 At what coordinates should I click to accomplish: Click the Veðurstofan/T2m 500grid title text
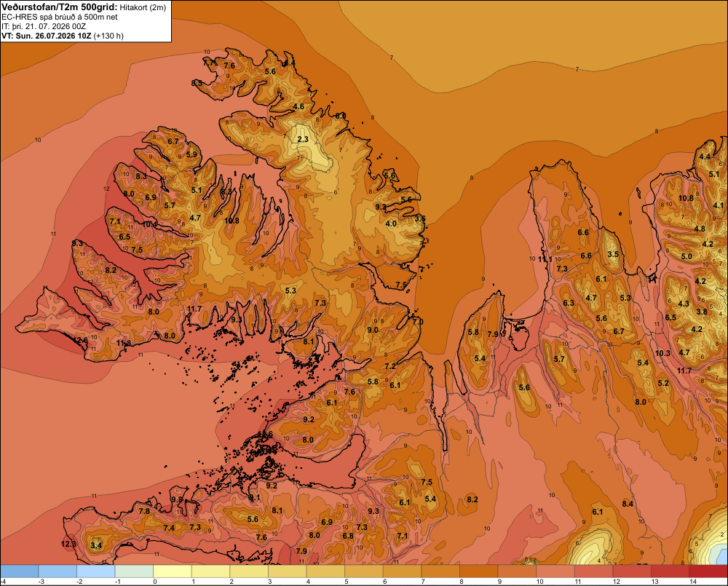pyautogui.click(x=58, y=7)
